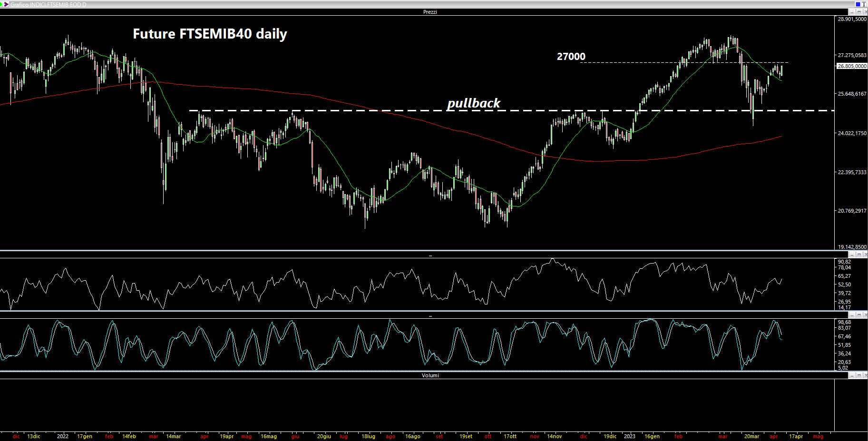This screenshot has height=441, width=868.
Task: Click the 22.395,7333 price axis value
Action: click(x=852, y=172)
